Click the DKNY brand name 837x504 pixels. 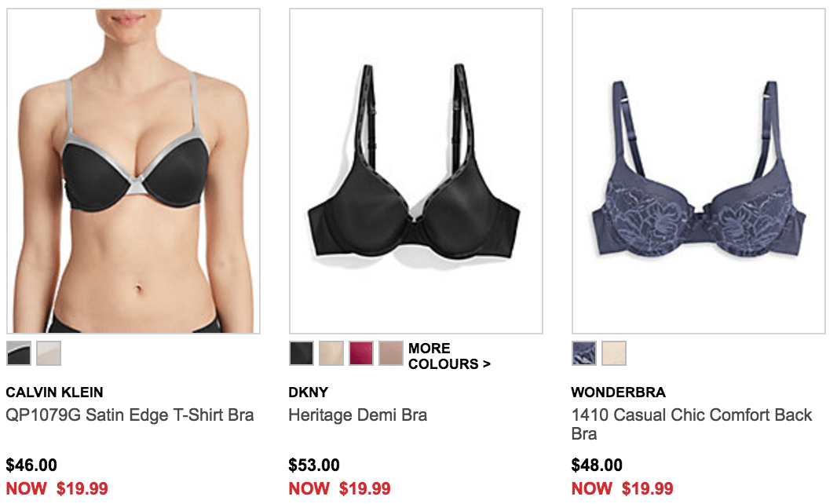click(x=309, y=393)
